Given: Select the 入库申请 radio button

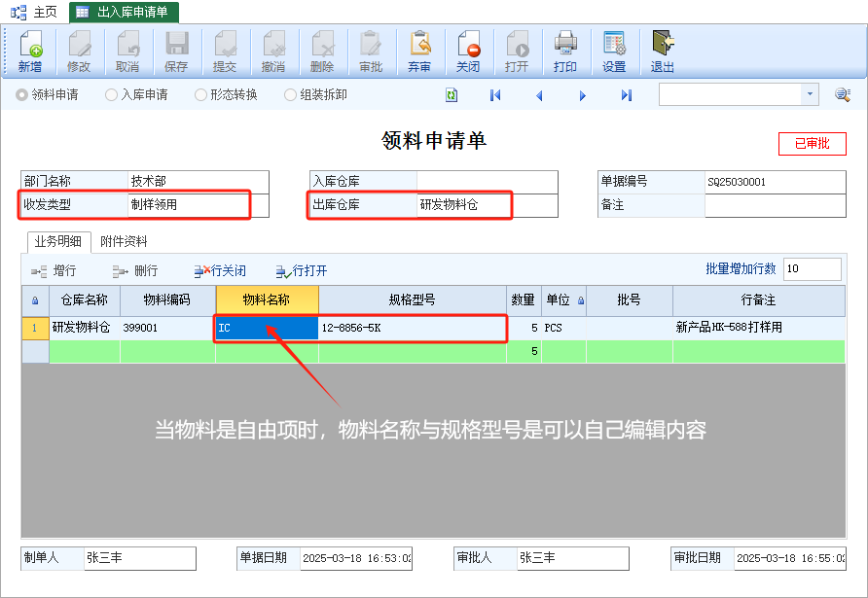Looking at the screenshot, I should pos(111,94).
